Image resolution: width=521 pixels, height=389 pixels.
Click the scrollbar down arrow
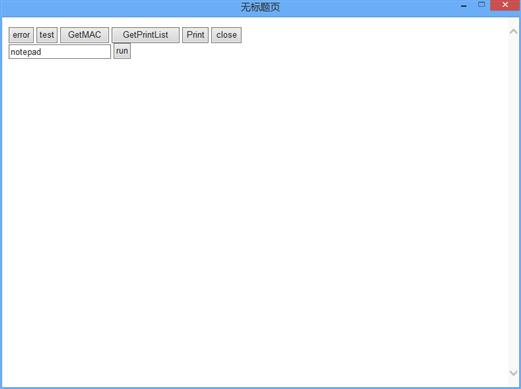513,373
